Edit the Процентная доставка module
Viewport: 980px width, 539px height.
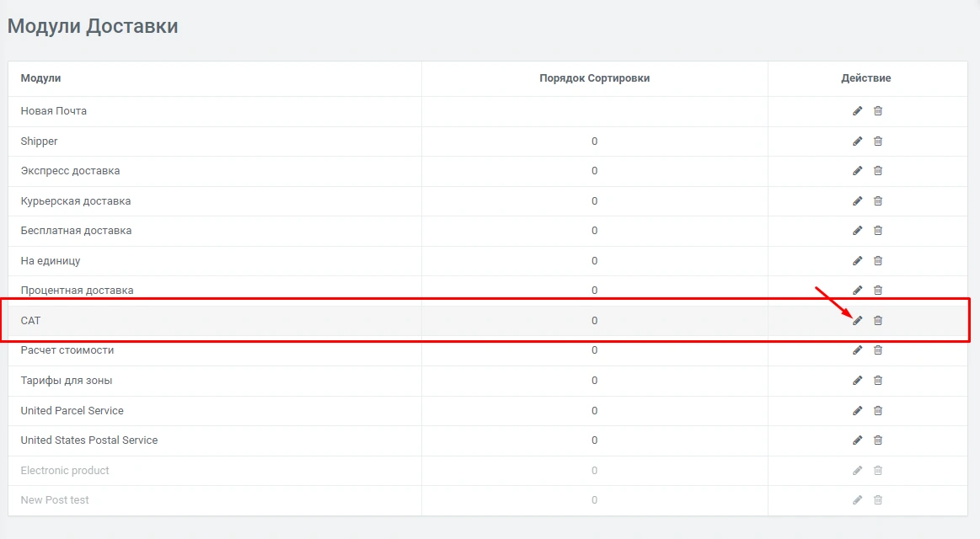click(x=857, y=291)
